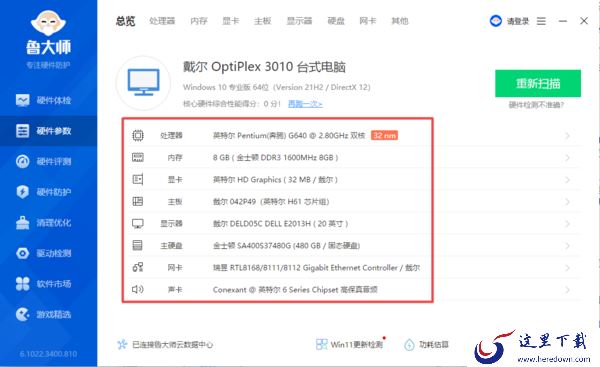Expand the 显示器 row chevron
Screen dimensions: 600x367
tap(567, 223)
